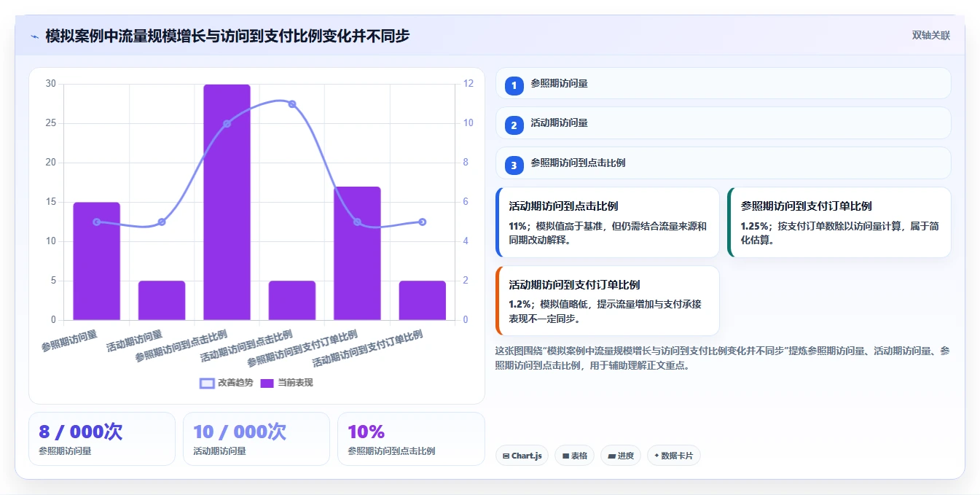Toggle the 改善趋势 legend swatch

207,383
